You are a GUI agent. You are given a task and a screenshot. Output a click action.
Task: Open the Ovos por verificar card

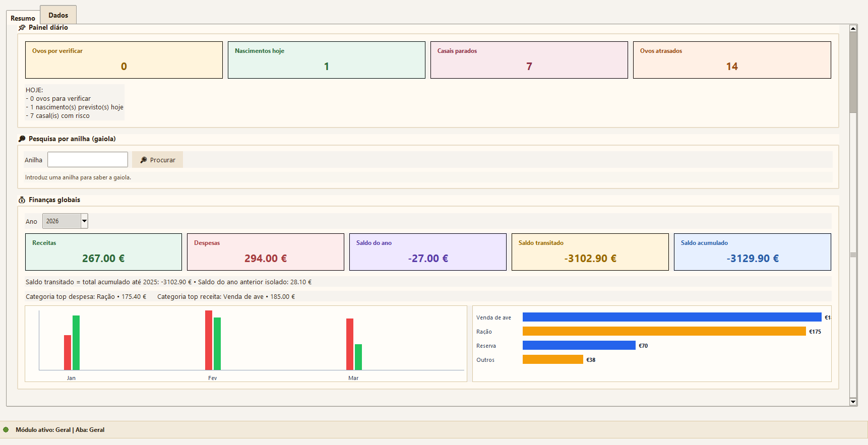(x=124, y=60)
